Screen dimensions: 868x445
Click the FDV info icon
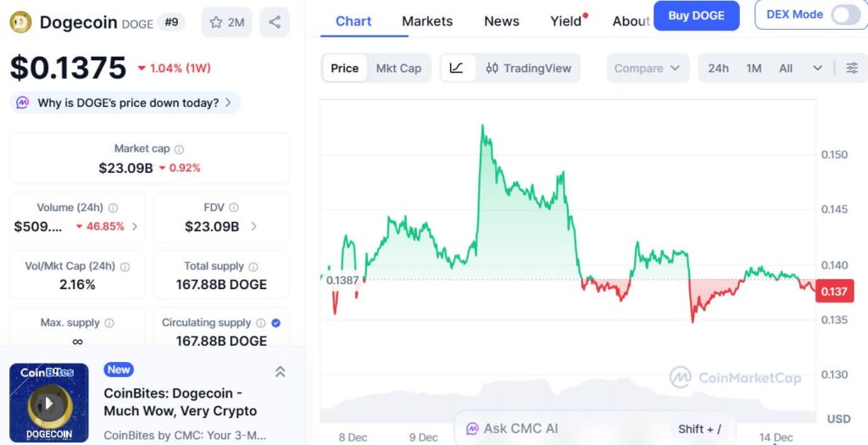234,208
